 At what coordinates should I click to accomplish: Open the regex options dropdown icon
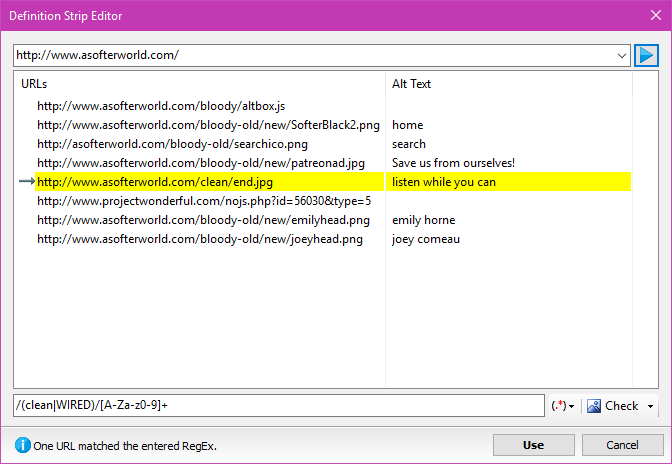click(x=562, y=406)
